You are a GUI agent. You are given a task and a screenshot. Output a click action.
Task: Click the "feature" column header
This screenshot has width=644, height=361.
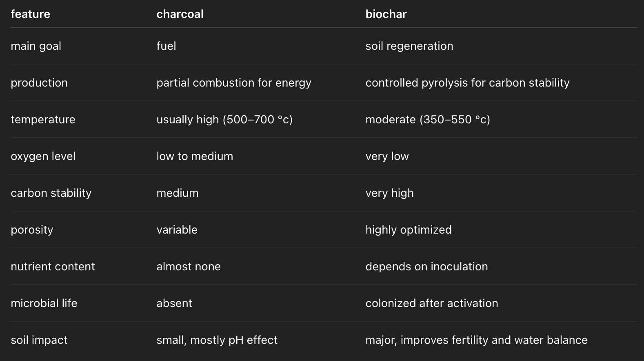point(31,14)
